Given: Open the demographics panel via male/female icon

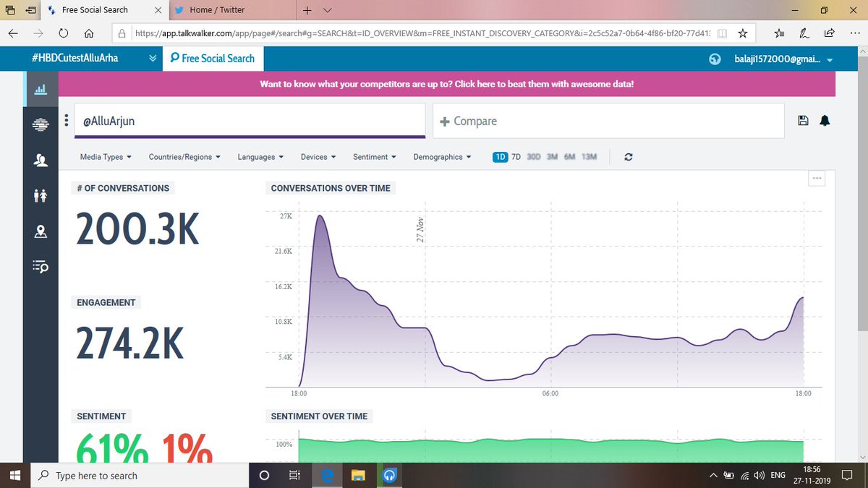Looking at the screenshot, I should [x=41, y=194].
